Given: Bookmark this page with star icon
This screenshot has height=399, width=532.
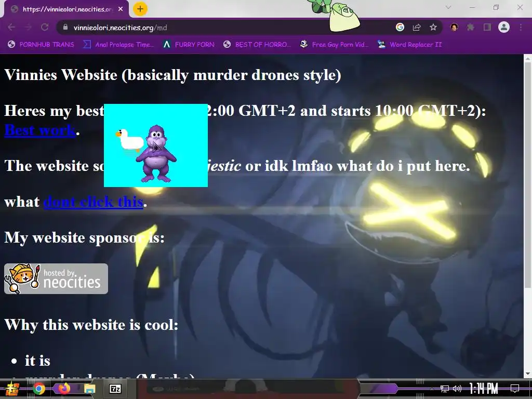Looking at the screenshot, I should point(433,27).
